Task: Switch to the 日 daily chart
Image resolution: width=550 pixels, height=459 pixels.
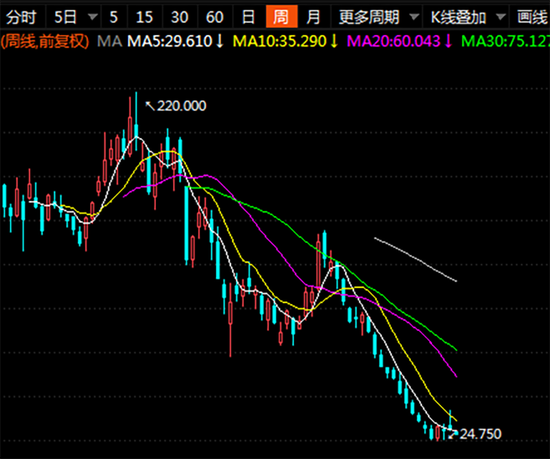Action: [x=249, y=17]
